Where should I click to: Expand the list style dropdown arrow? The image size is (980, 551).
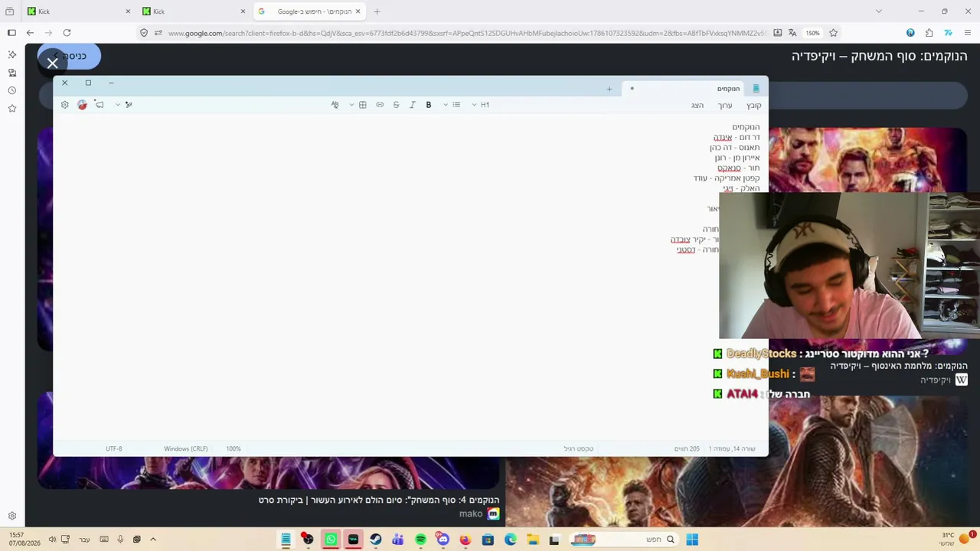(446, 105)
